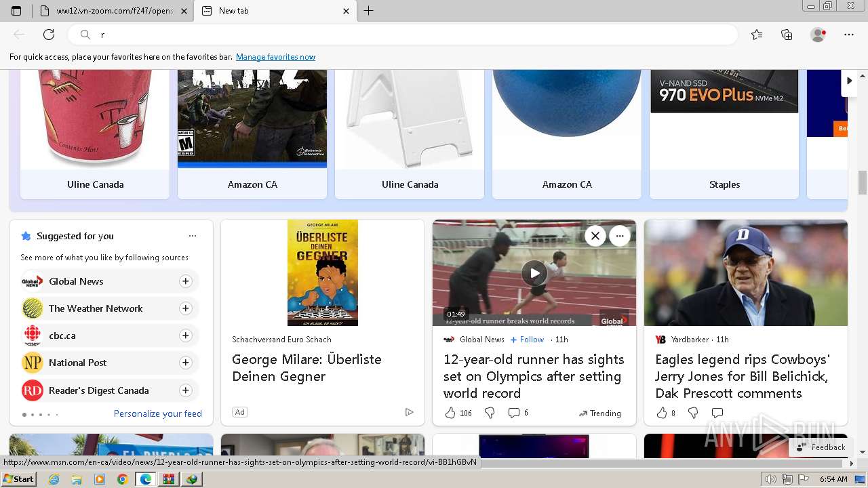Open the Manage favorites now link
Viewport: 868px width, 488px height.
275,57
